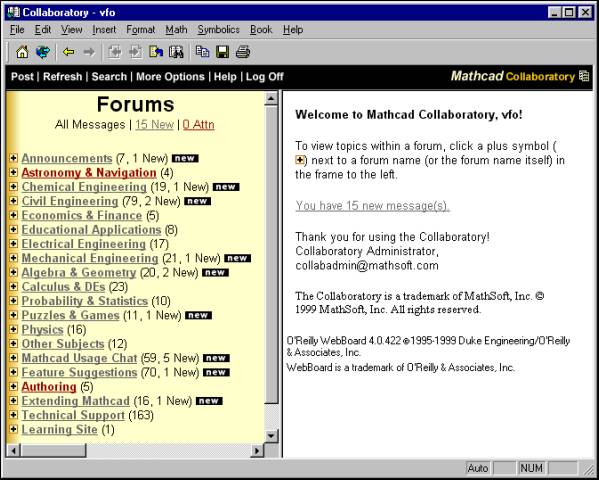
Task: Click the Home toolbar icon
Action: [x=22, y=52]
